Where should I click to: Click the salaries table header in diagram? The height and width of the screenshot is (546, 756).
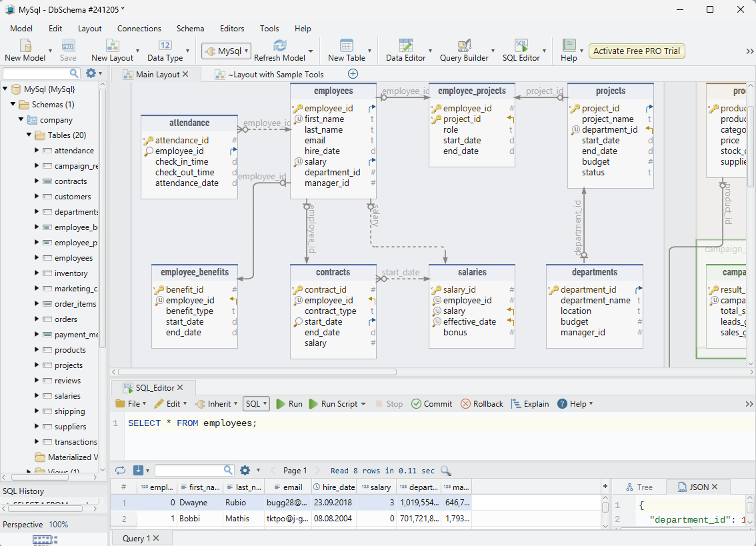click(472, 272)
